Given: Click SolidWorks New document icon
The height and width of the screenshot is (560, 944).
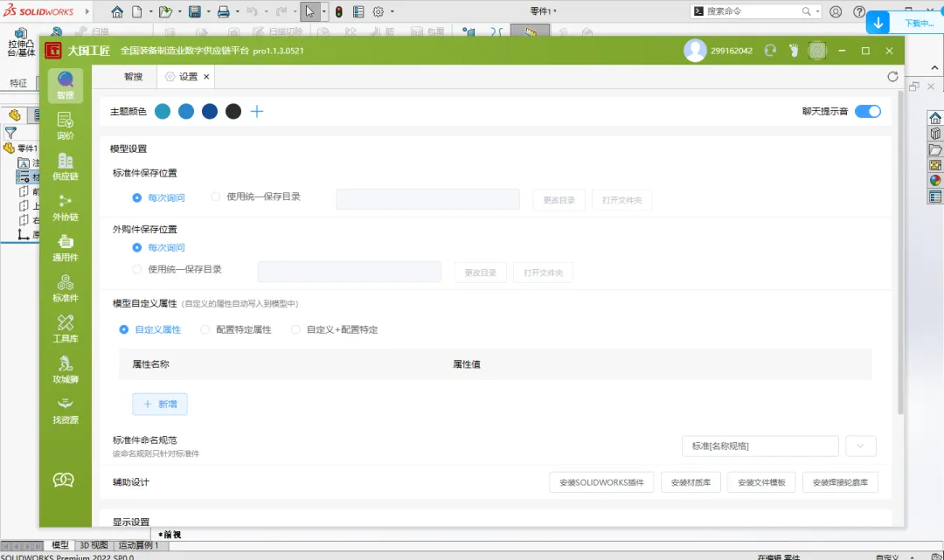Looking at the screenshot, I should click(137, 11).
